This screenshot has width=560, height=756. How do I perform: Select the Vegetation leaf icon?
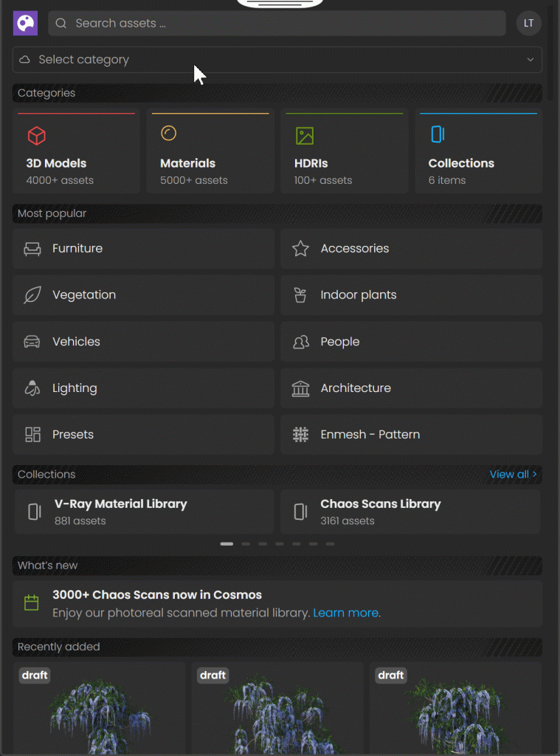(32, 295)
